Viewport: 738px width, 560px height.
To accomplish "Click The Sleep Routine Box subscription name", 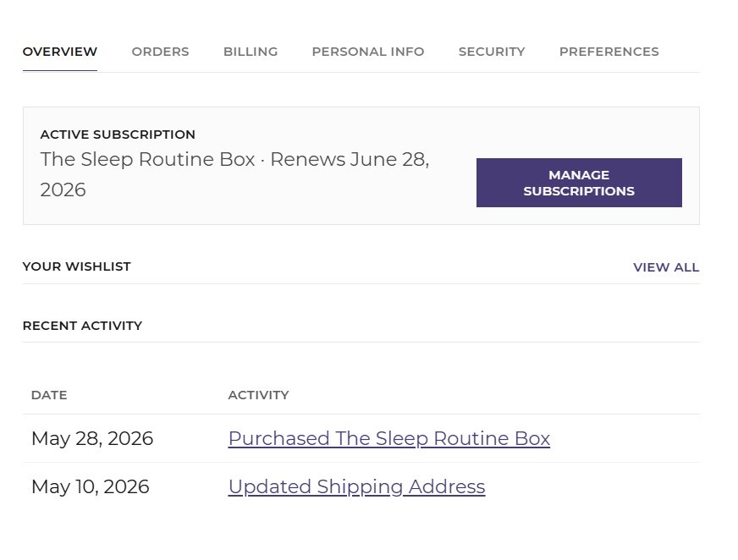I will tap(148, 160).
